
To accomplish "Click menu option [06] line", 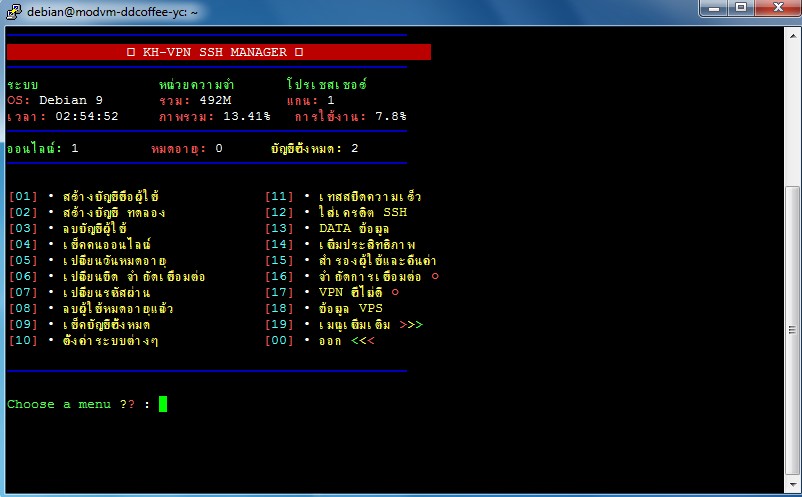I will 107,277.
